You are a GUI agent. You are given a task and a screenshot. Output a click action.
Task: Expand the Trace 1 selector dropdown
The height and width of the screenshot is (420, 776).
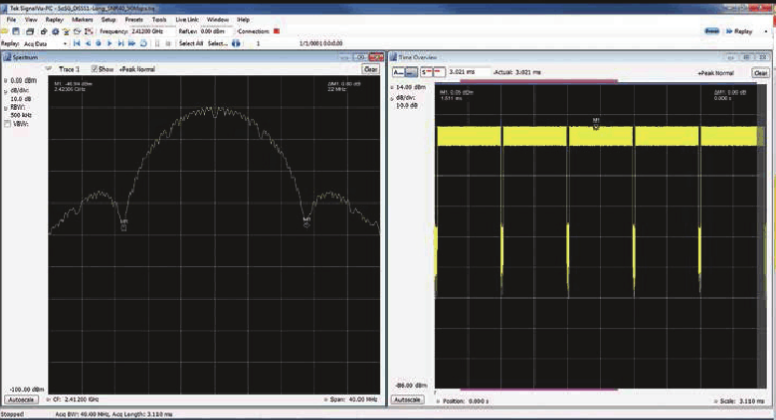[x=48, y=69]
